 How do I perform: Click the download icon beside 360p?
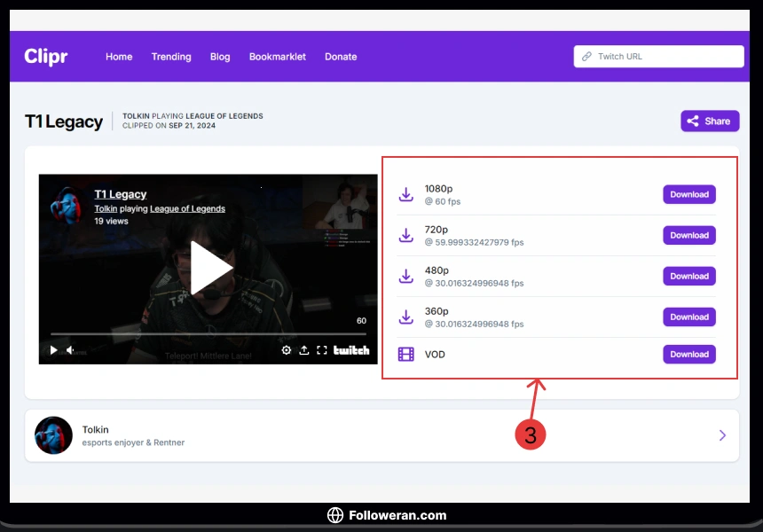(x=405, y=317)
